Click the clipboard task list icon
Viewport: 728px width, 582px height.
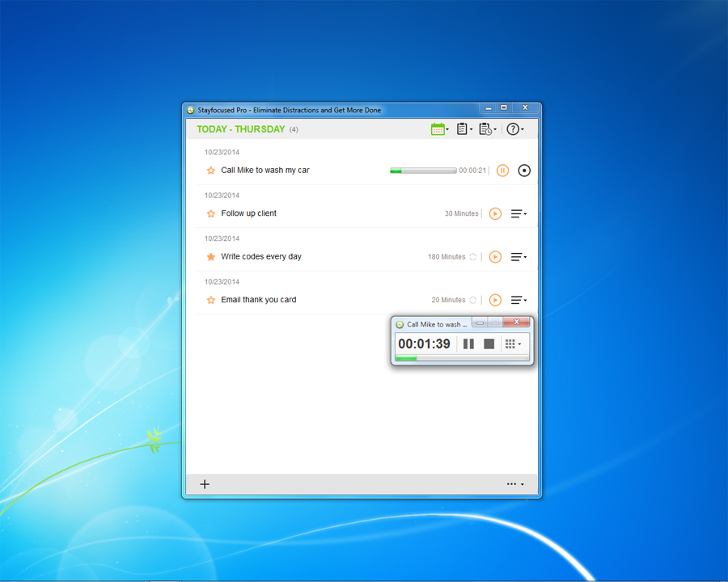coord(463,129)
